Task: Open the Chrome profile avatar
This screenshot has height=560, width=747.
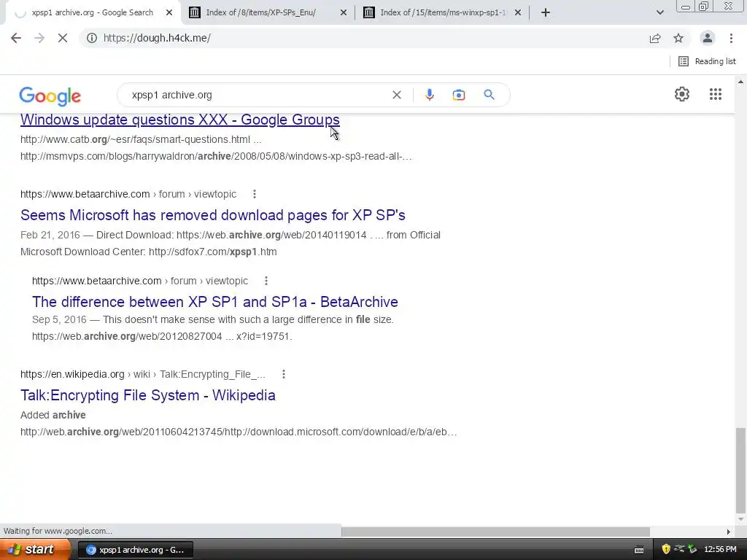Action: [x=708, y=38]
